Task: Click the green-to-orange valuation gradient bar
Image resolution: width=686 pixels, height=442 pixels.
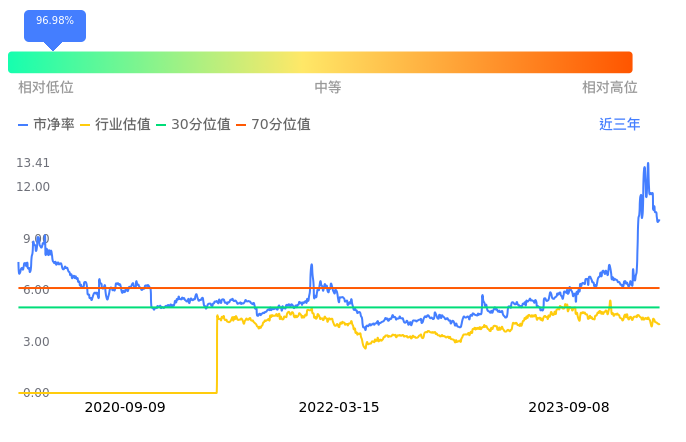Action: pyautogui.click(x=320, y=62)
